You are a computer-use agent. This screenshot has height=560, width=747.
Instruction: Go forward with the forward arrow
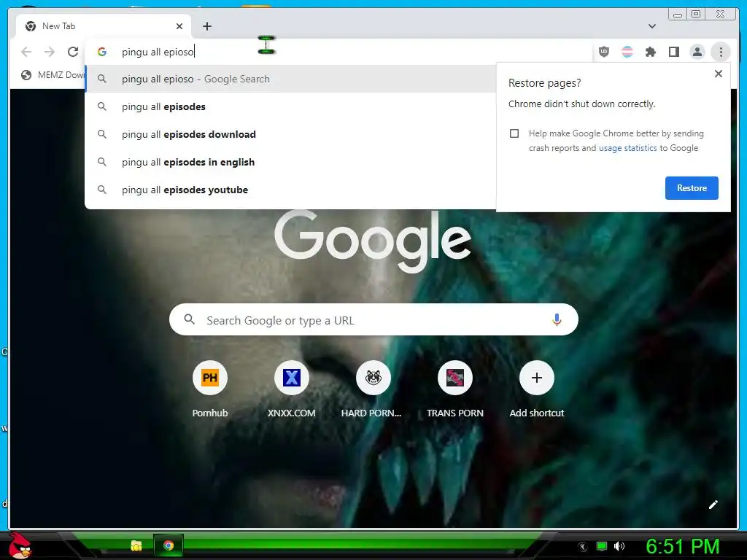point(50,52)
